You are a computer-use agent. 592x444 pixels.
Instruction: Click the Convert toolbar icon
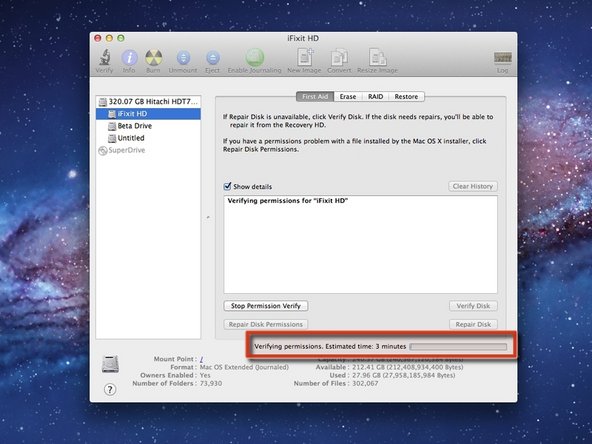[x=339, y=57]
